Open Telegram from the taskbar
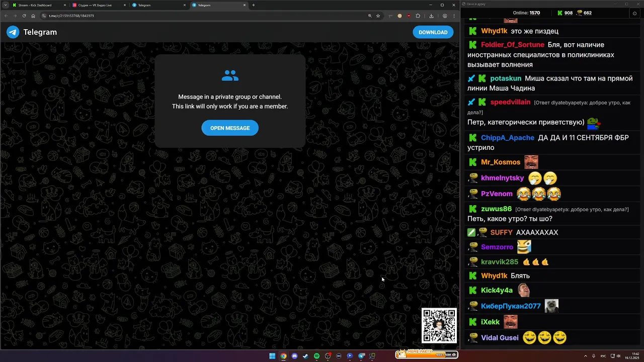 click(x=361, y=356)
